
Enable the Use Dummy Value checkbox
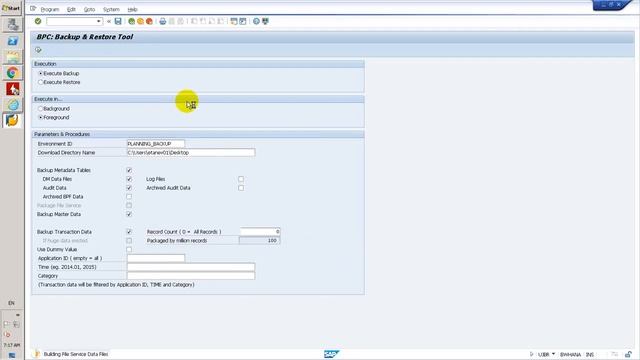point(129,249)
